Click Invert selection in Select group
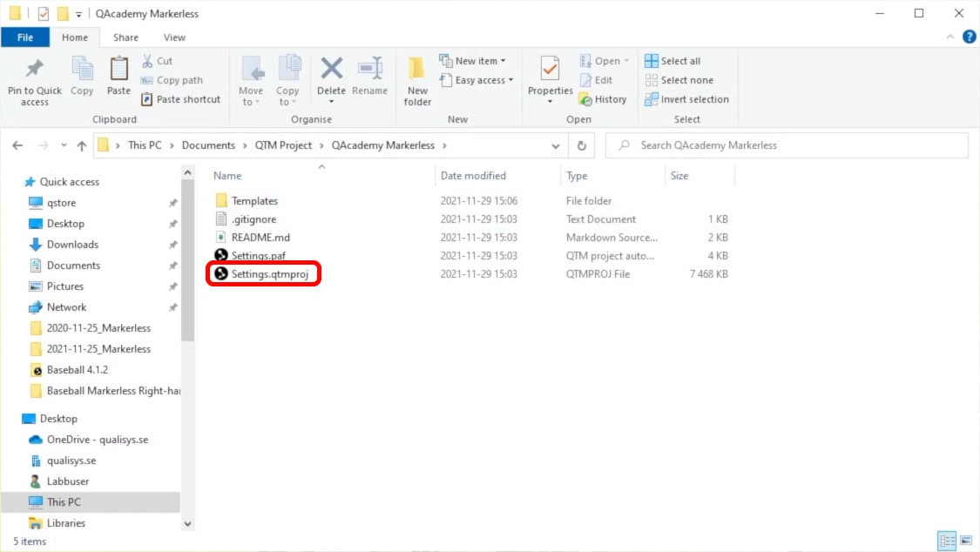This screenshot has width=980, height=552. point(686,99)
